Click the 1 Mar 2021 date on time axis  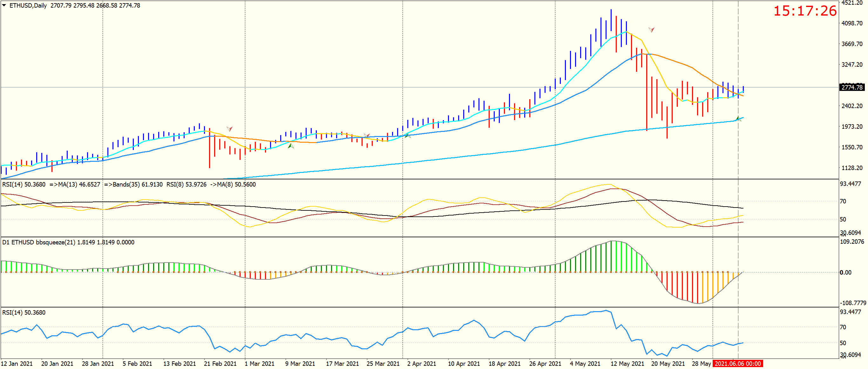(259, 364)
